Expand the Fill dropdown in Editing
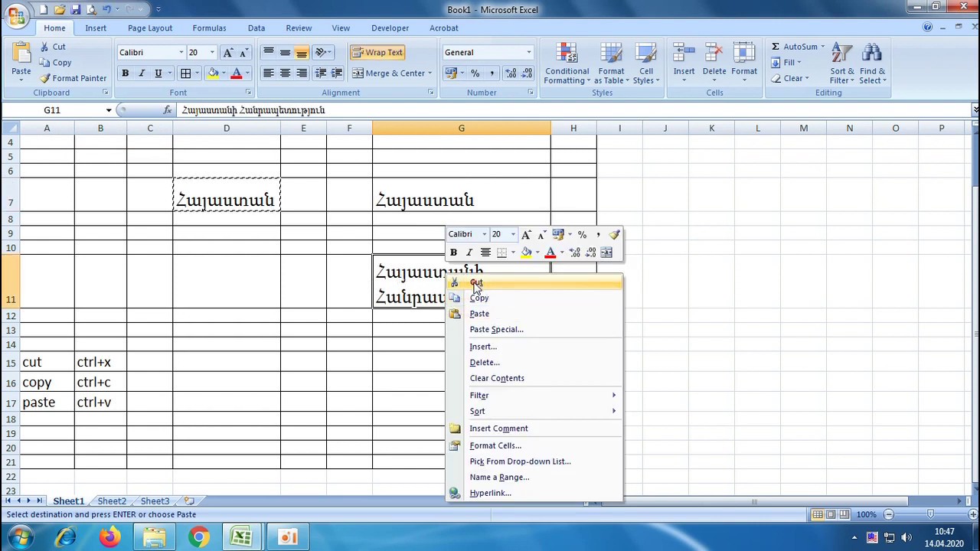Image resolution: width=980 pixels, height=551 pixels. 799,63
